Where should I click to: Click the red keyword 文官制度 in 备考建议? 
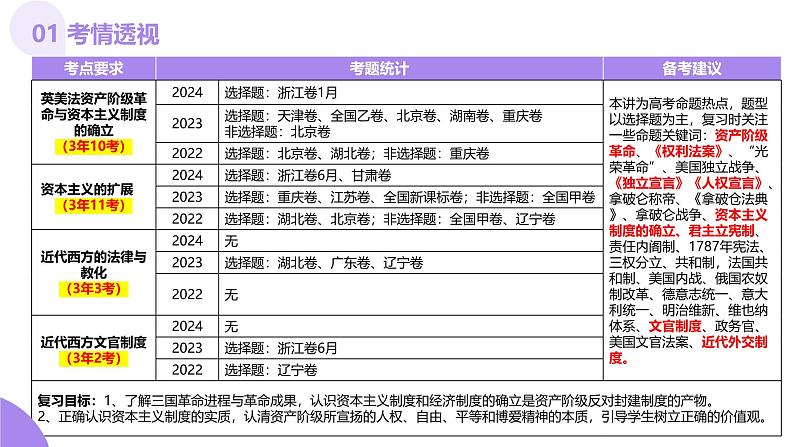675,326
